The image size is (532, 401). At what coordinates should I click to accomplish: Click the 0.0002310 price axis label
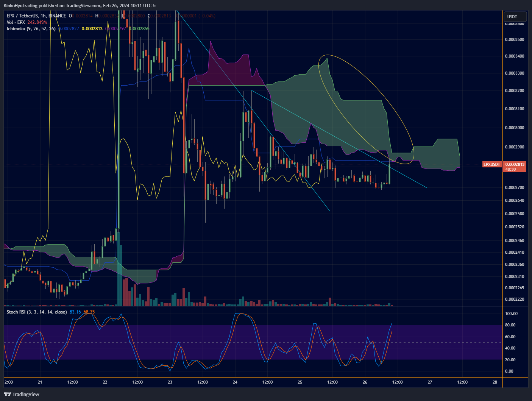515,277
